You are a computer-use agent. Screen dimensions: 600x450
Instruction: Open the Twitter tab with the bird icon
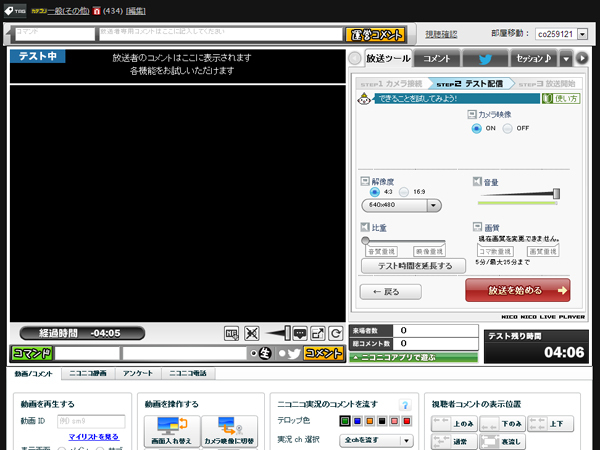pyautogui.click(x=484, y=59)
